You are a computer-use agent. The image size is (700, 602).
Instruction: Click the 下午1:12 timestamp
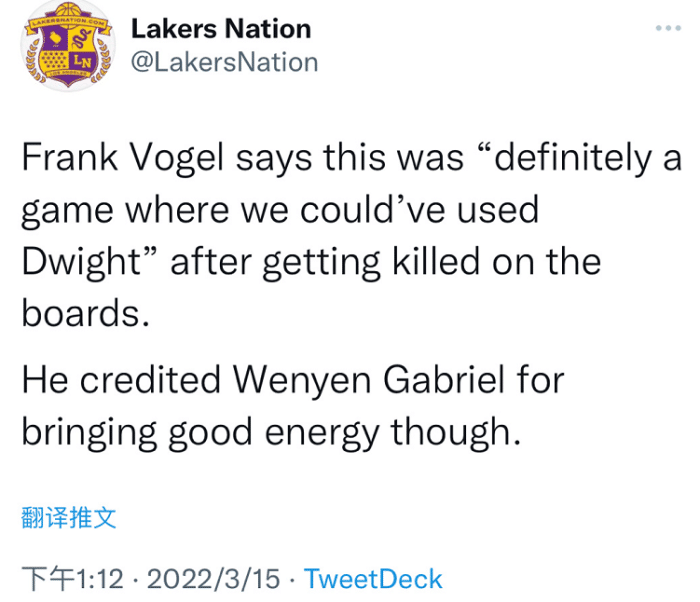point(74,578)
